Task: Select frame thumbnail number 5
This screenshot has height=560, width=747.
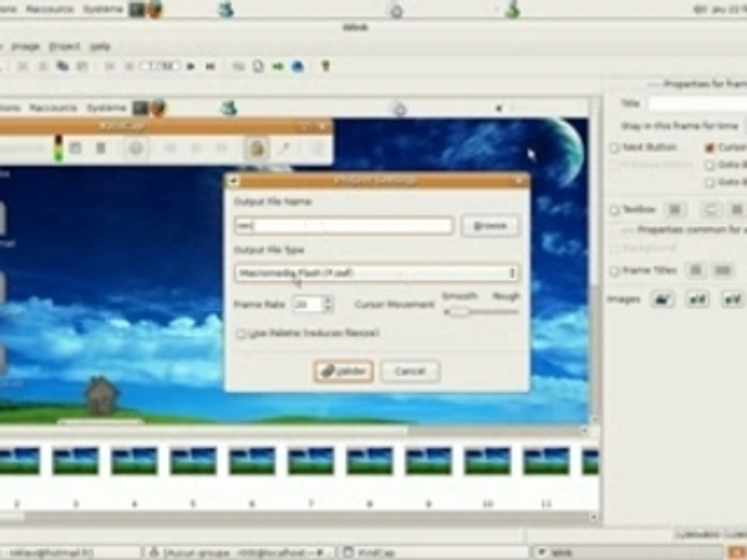Action: (x=193, y=460)
